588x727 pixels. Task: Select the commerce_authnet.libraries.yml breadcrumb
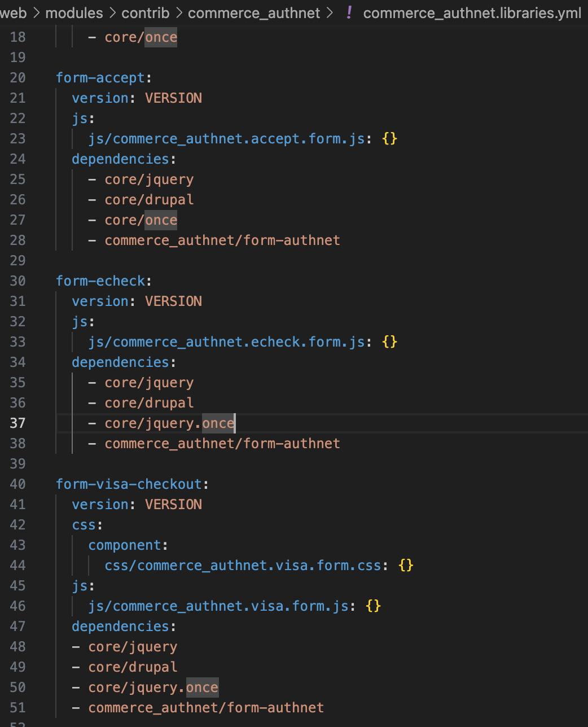click(x=472, y=12)
